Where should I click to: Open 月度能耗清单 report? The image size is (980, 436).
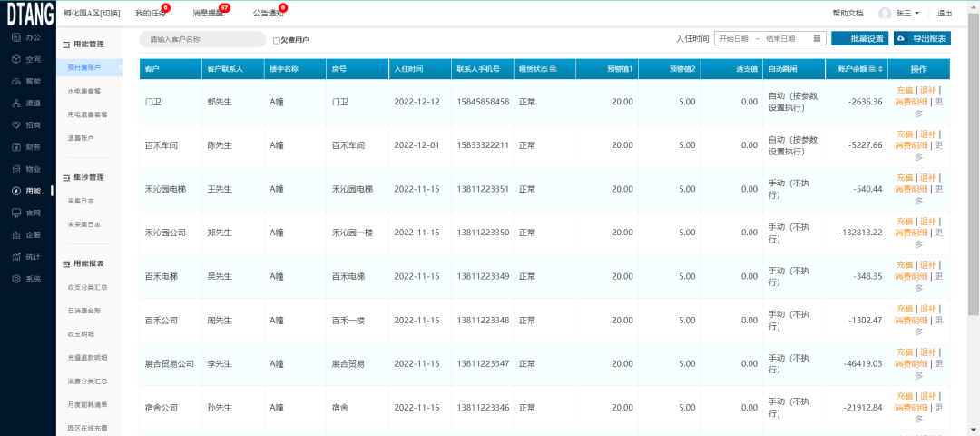point(87,405)
